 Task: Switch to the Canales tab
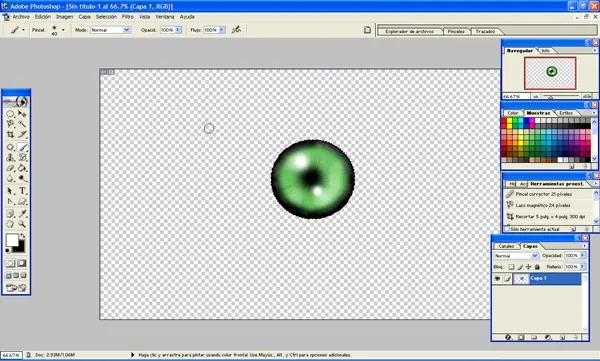(x=506, y=246)
